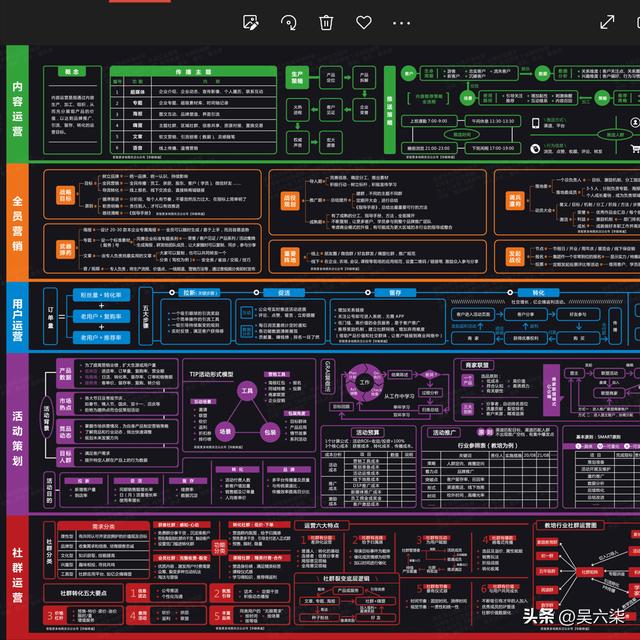640x640 pixels.
Task: Click the 工作 circular cycle icon
Action: click(x=364, y=382)
